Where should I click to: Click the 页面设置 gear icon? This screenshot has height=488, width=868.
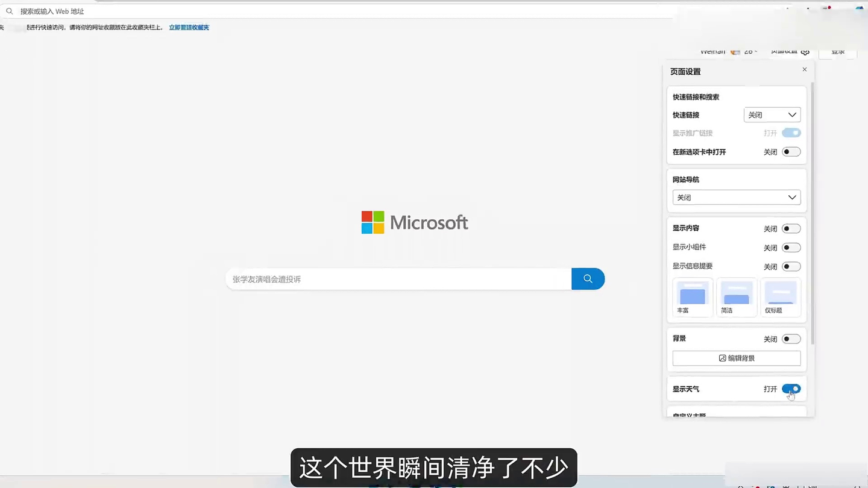point(805,52)
